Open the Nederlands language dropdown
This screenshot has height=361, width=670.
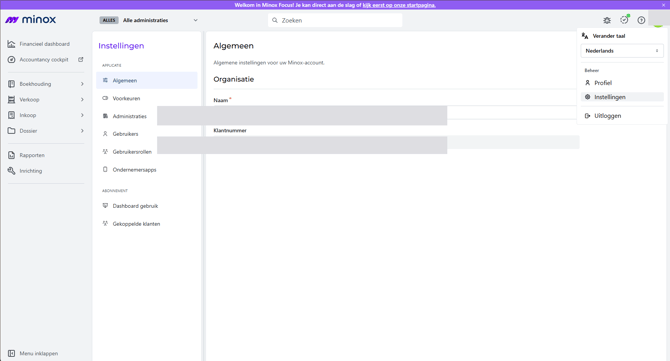(622, 51)
